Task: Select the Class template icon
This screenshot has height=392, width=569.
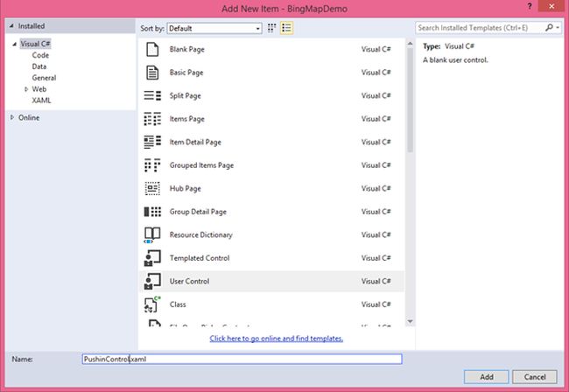Action: tap(152, 304)
